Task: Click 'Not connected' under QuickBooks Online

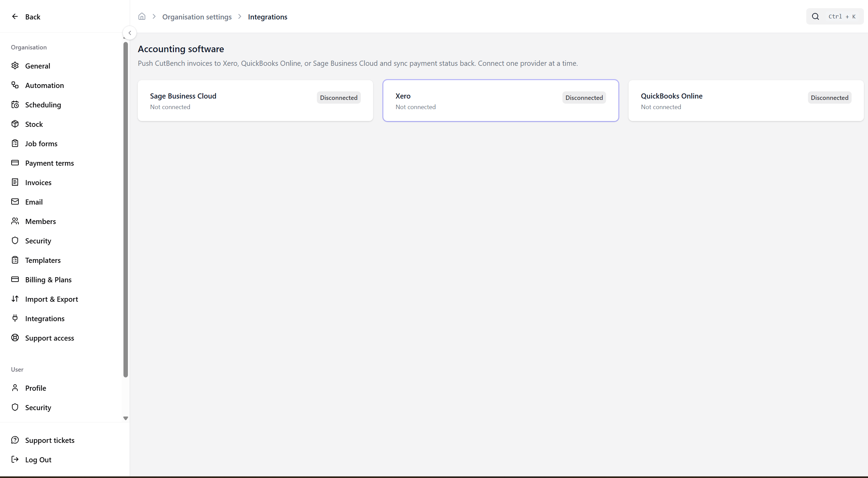Action: [661, 107]
